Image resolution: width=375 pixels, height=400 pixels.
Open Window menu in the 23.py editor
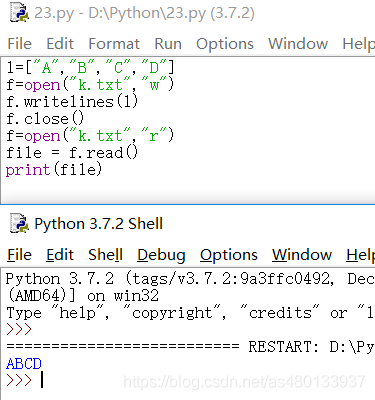click(x=298, y=44)
